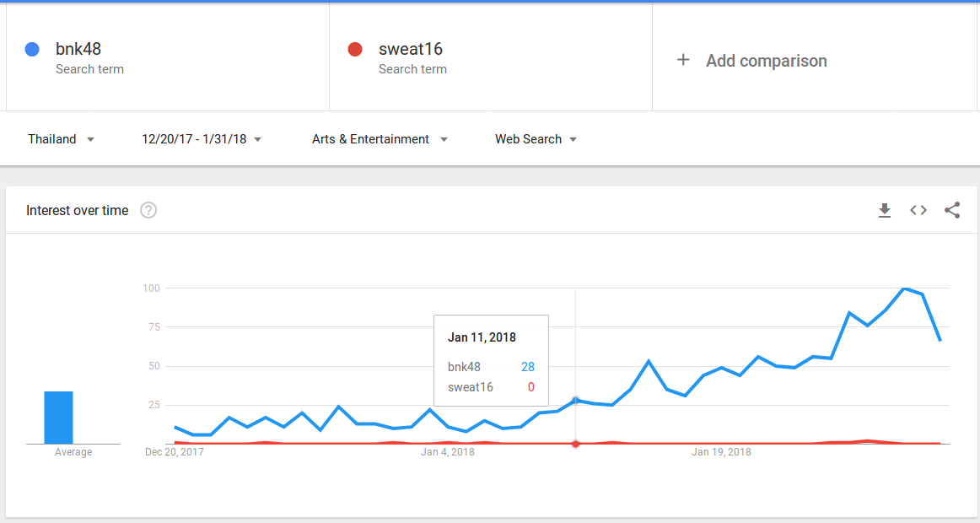Click the Jan 4, 2018 axis label
Screen dimensions: 980x523
coord(448,452)
